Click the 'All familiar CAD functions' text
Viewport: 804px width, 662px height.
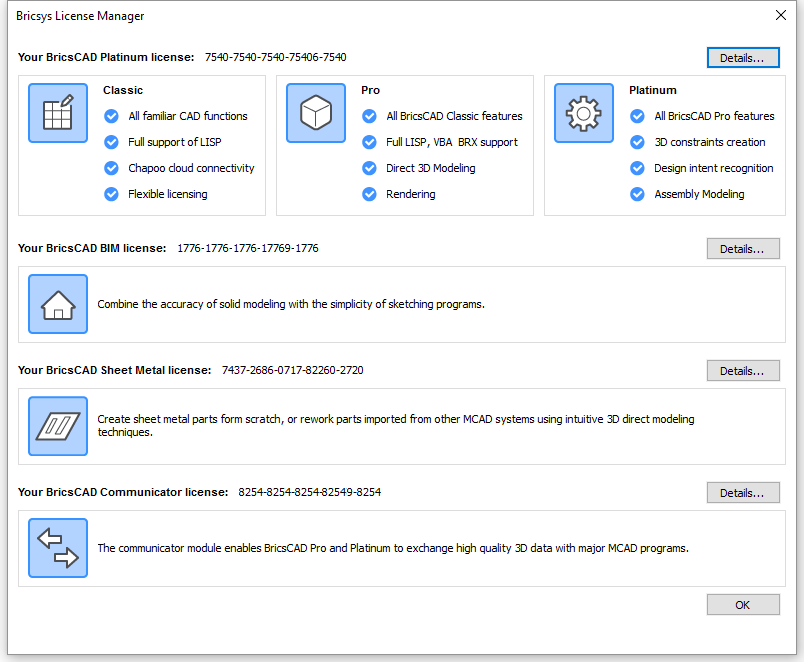[188, 116]
